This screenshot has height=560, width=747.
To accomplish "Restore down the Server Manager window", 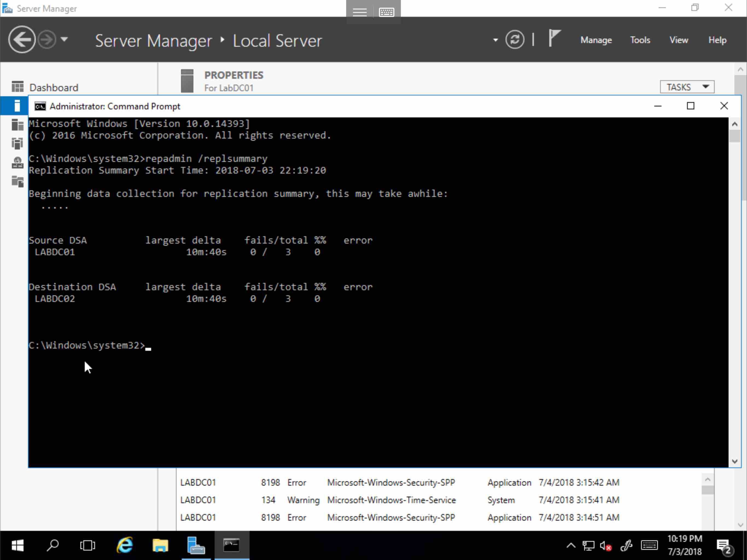I will tap(695, 7).
